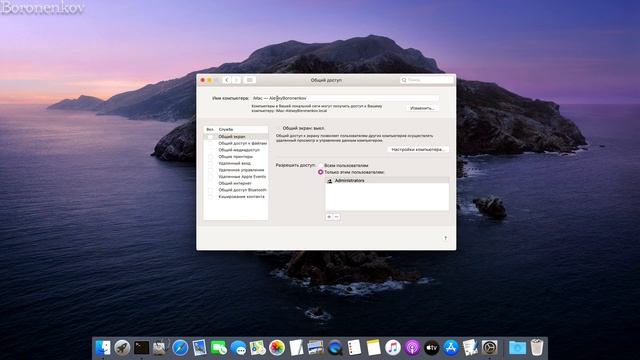Go back with the toolbar back arrow
The width and height of the screenshot is (640, 360).
[227, 80]
